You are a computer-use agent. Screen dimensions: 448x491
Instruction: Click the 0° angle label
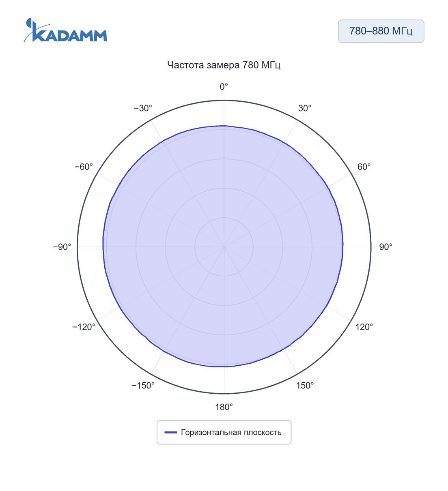(224, 87)
